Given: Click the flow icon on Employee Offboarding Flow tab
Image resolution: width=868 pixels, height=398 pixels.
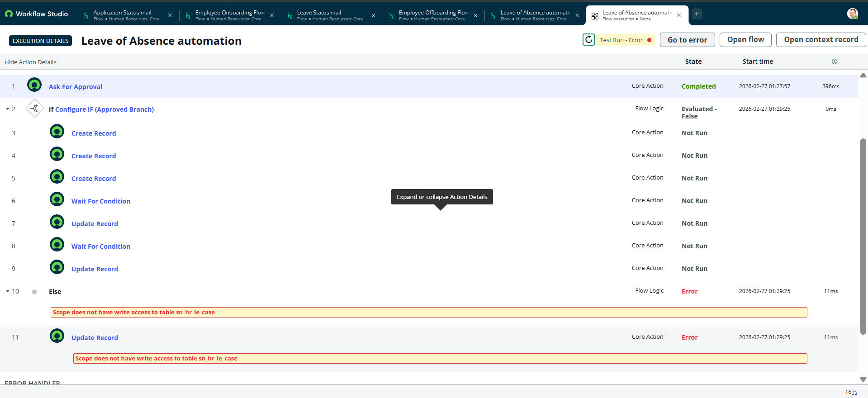Looking at the screenshot, I should (x=392, y=16).
